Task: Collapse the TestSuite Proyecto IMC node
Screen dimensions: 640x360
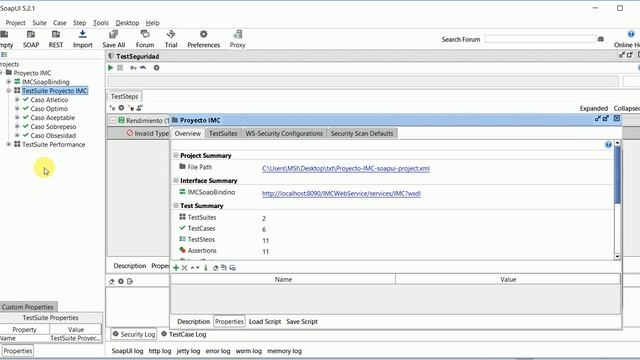Action: coord(9,91)
